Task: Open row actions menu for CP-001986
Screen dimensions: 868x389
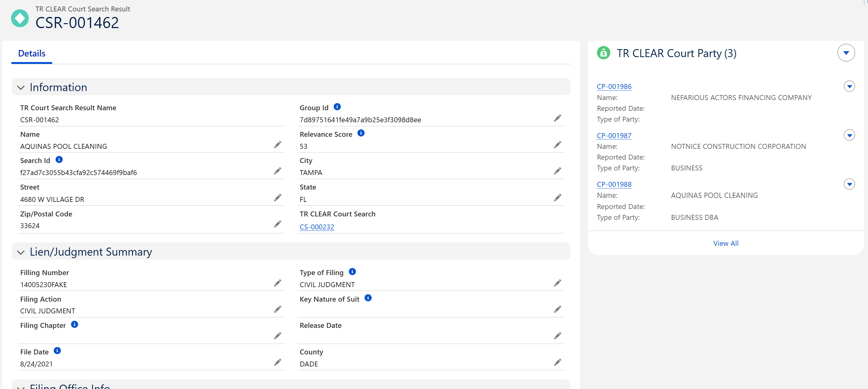Action: coord(849,86)
